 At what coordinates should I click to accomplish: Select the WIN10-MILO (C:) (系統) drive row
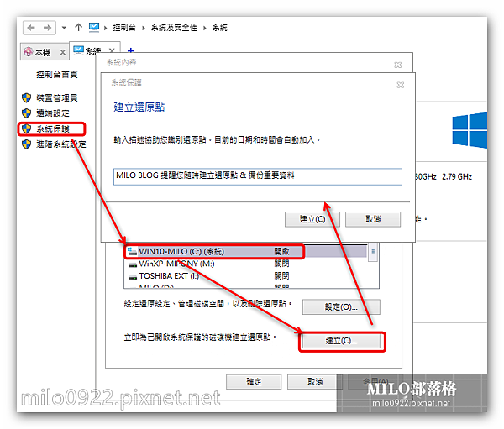point(246,251)
